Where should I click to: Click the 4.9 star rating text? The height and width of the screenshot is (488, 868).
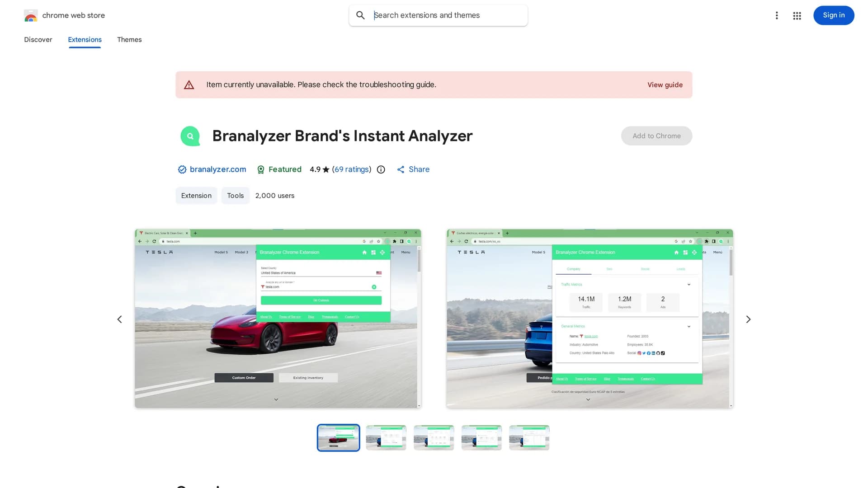[319, 169]
